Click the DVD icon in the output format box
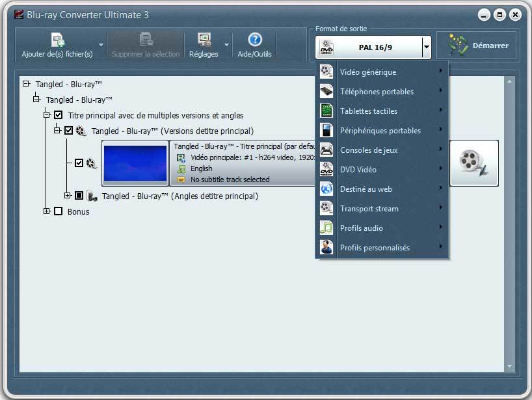This screenshot has width=532, height=400. click(x=326, y=47)
